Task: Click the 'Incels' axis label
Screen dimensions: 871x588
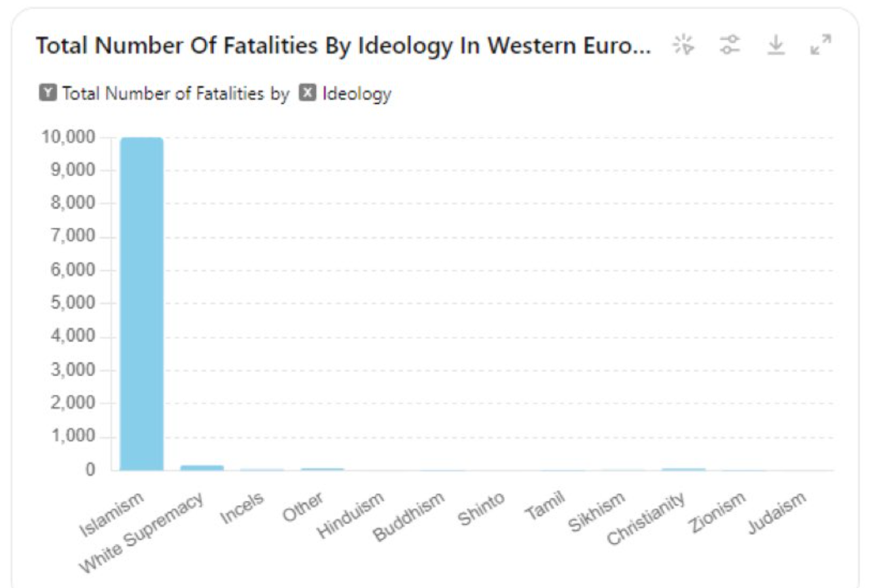Action: pyautogui.click(x=242, y=509)
